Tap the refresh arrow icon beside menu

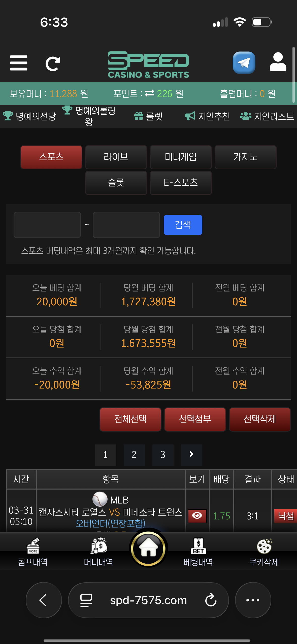click(53, 64)
